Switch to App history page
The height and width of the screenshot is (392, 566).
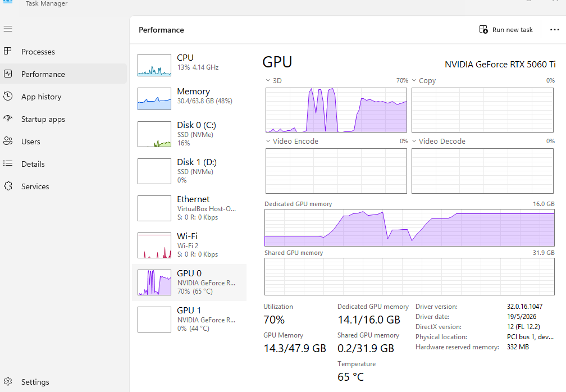[41, 97]
